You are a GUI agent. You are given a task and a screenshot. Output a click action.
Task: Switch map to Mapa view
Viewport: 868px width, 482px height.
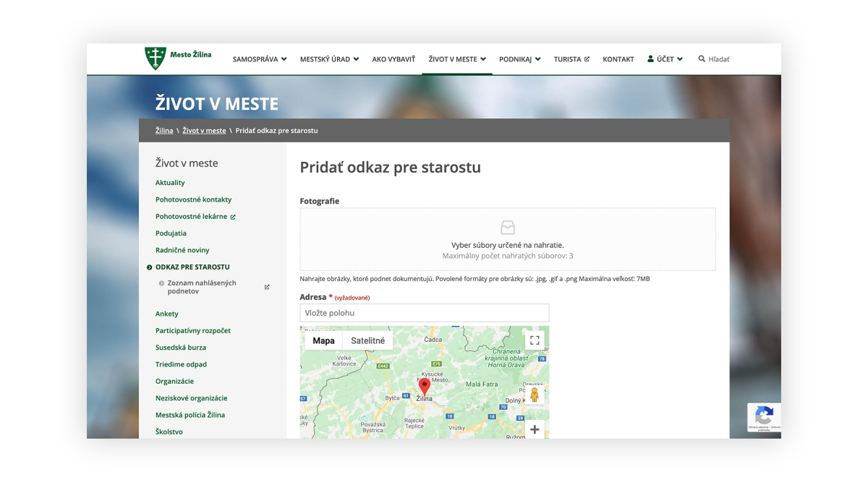click(323, 340)
